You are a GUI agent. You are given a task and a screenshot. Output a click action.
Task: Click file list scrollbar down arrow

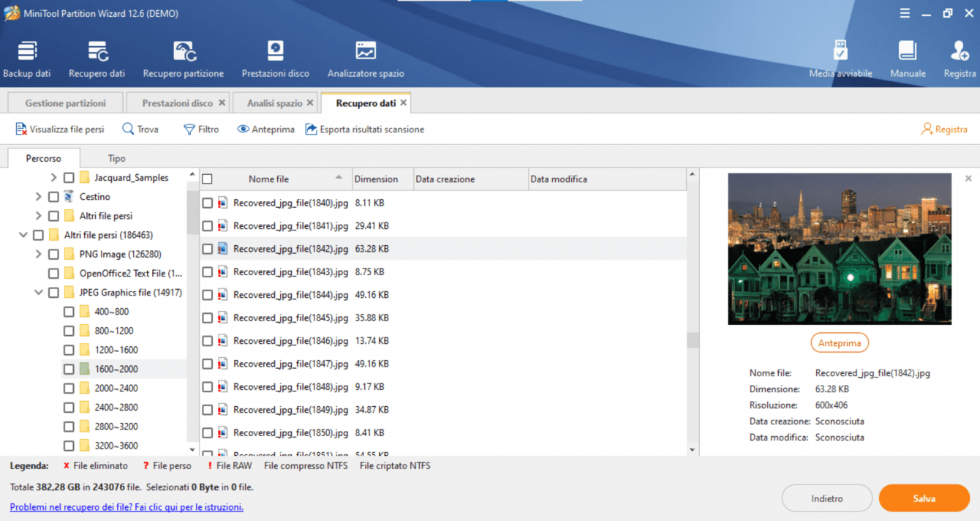[693, 449]
